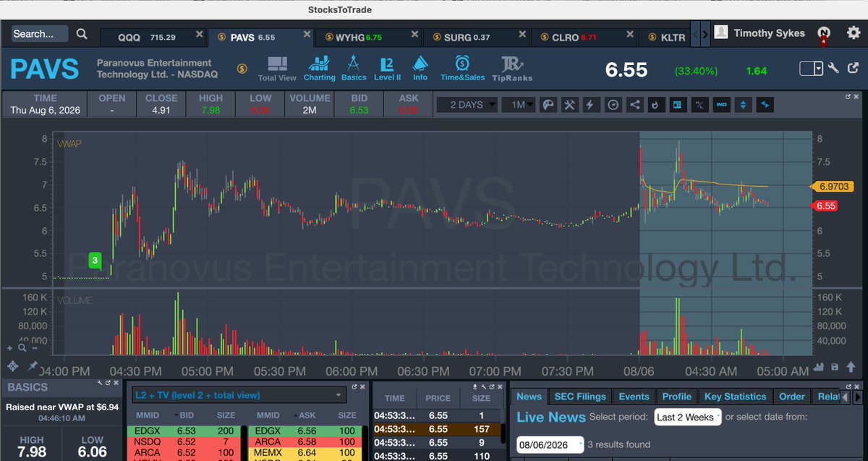This screenshot has width=868, height=461.
Task: Click the lightning bolt chart icon
Action: 590,104
